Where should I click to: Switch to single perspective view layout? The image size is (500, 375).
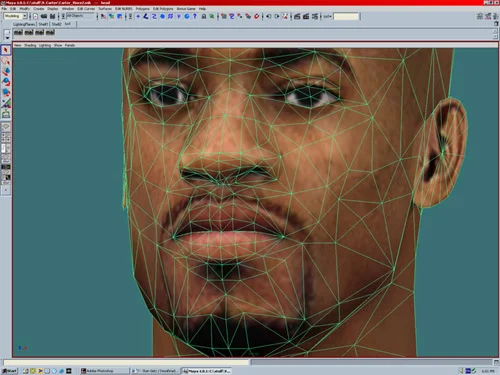pyautogui.click(x=6, y=127)
